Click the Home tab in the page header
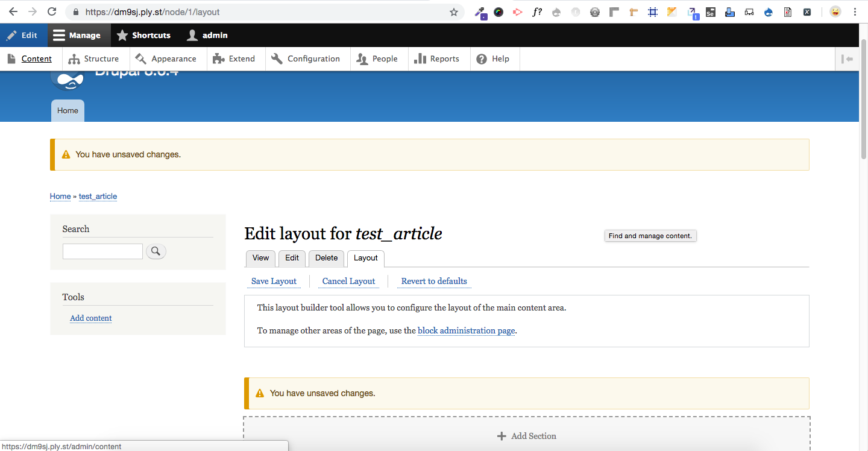868x451 pixels. (68, 110)
